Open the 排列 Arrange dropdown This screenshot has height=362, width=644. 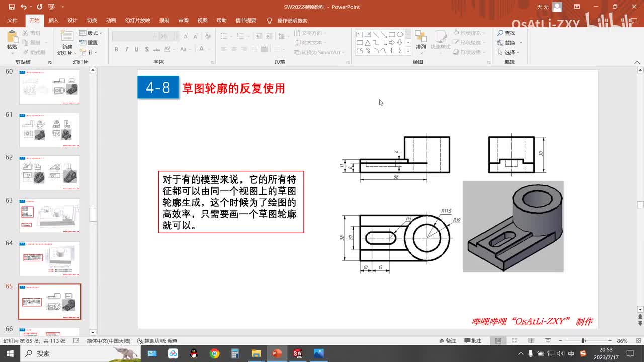pos(421,41)
